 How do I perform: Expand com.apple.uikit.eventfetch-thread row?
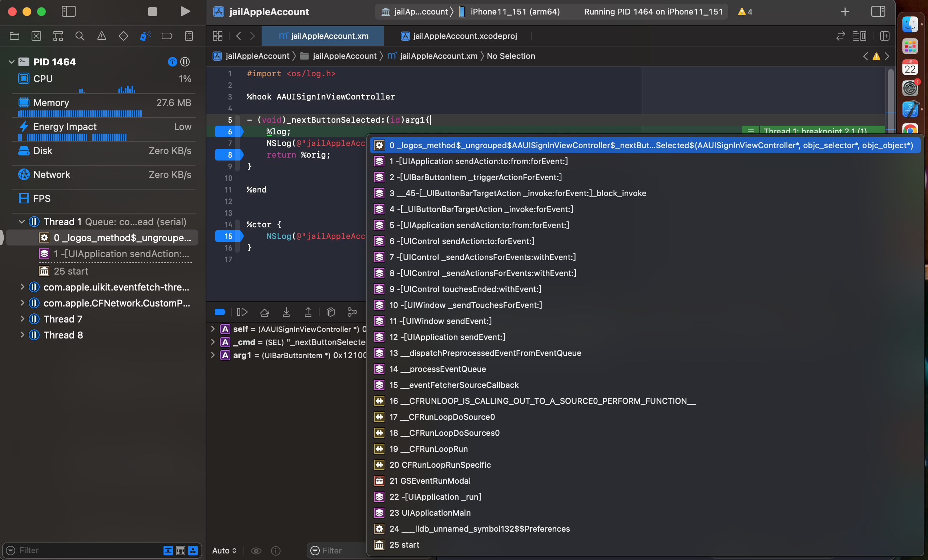coord(22,287)
